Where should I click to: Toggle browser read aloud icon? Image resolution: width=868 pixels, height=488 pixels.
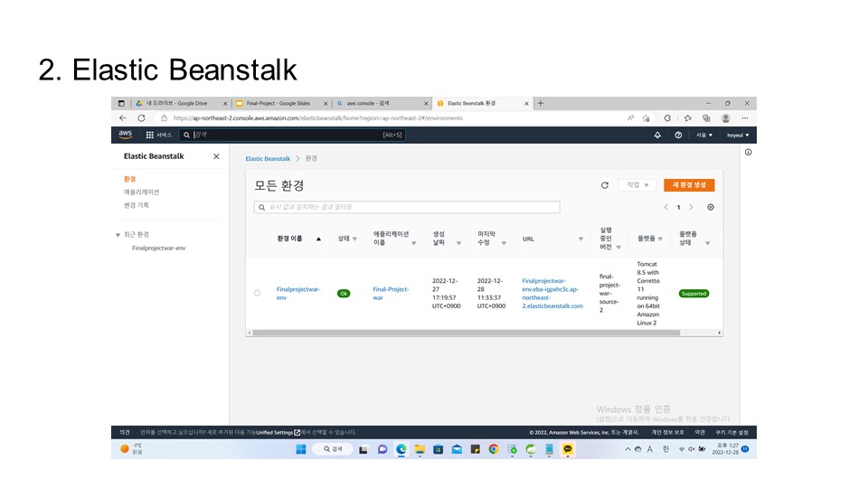630,117
